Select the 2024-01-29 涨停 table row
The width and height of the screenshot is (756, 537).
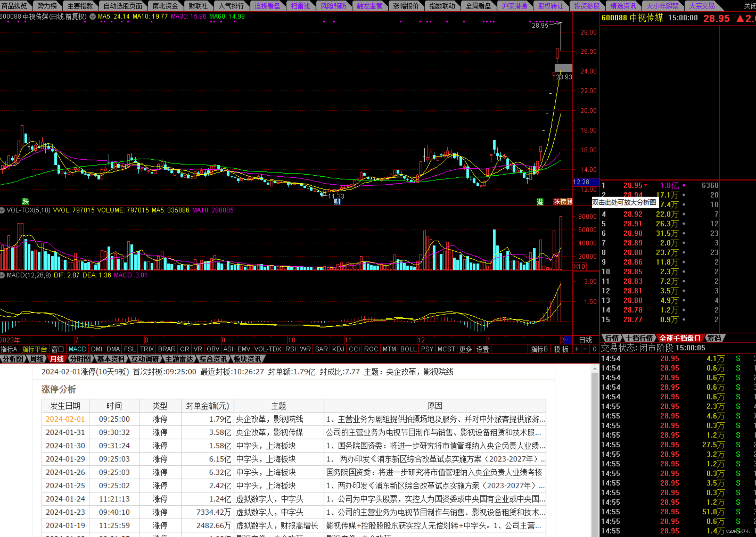[x=294, y=459]
